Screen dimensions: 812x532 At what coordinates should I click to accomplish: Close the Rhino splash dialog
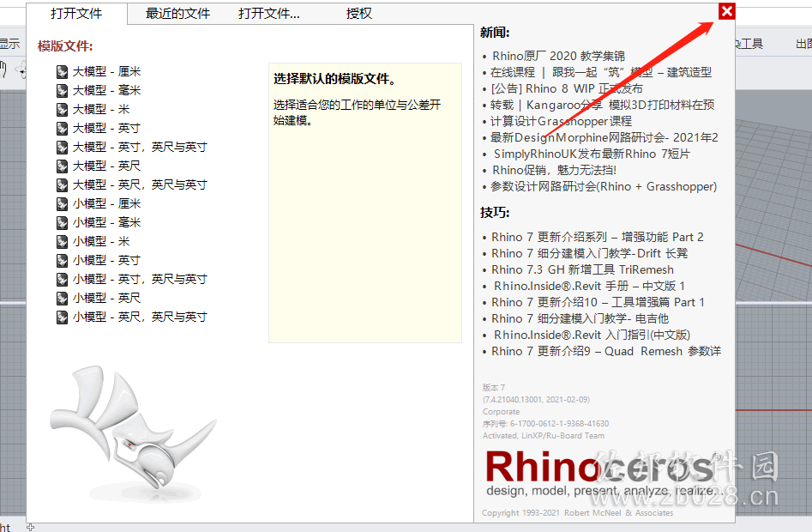(726, 11)
